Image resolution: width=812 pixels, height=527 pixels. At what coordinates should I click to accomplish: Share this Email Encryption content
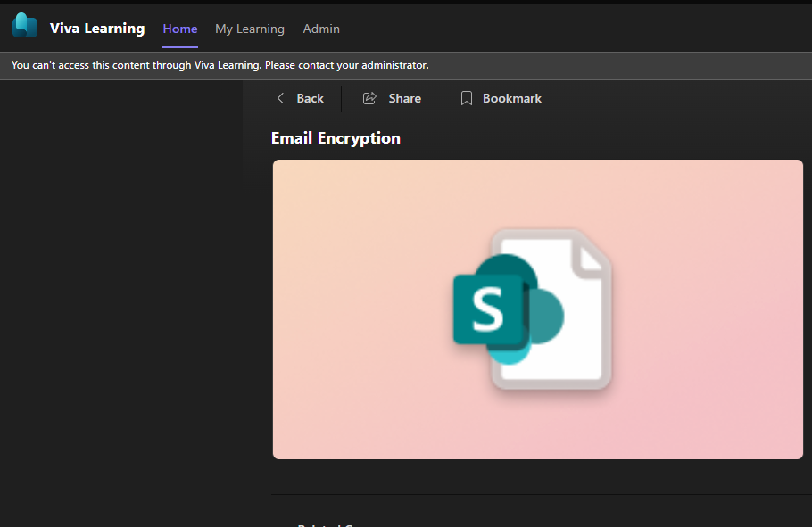404,98
